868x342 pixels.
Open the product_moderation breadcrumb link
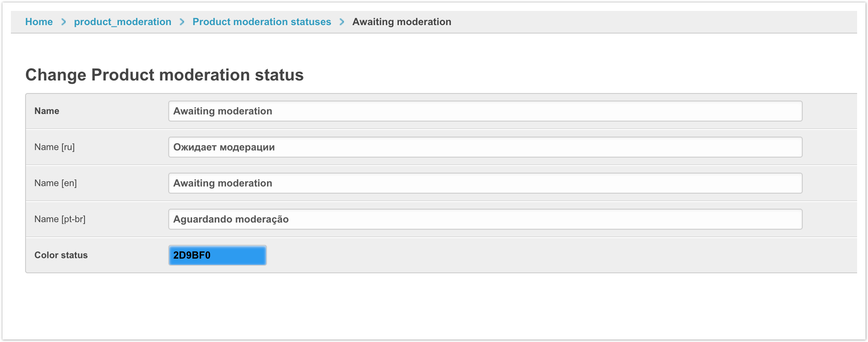pos(123,22)
